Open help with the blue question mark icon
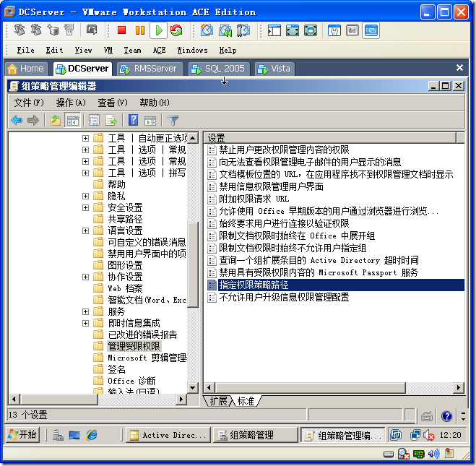Viewport: 476px width, 466px height. pyautogui.click(x=134, y=120)
